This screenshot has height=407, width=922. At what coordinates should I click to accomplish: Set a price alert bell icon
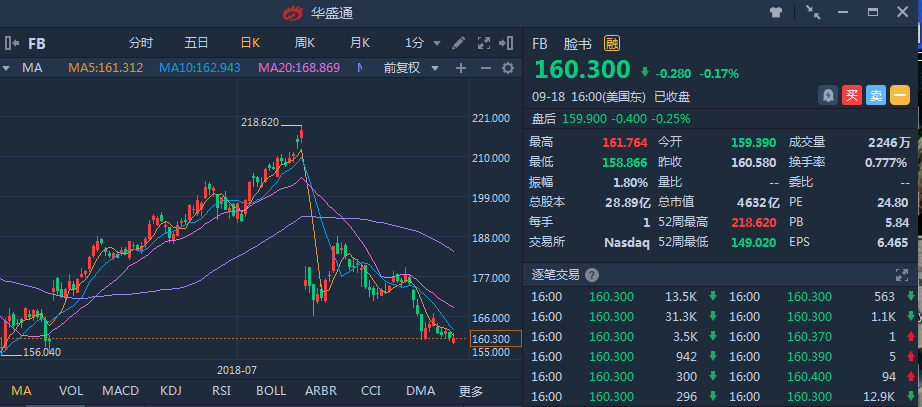coord(828,96)
